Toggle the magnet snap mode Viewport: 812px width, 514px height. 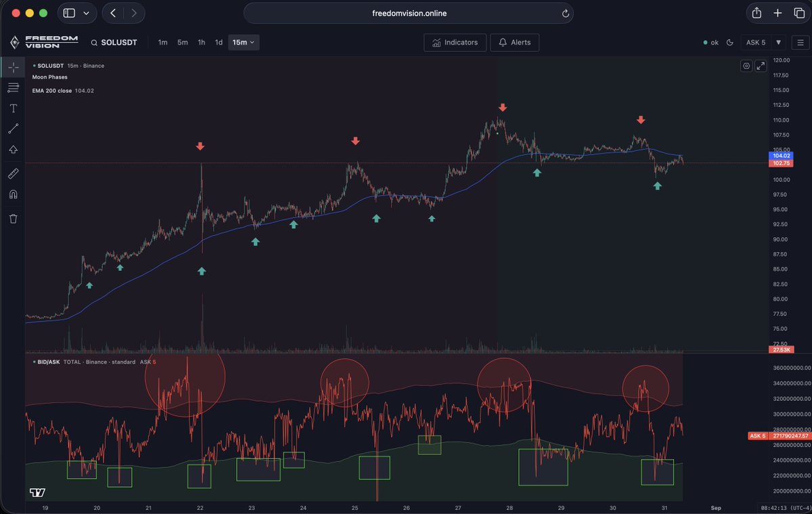[13, 194]
